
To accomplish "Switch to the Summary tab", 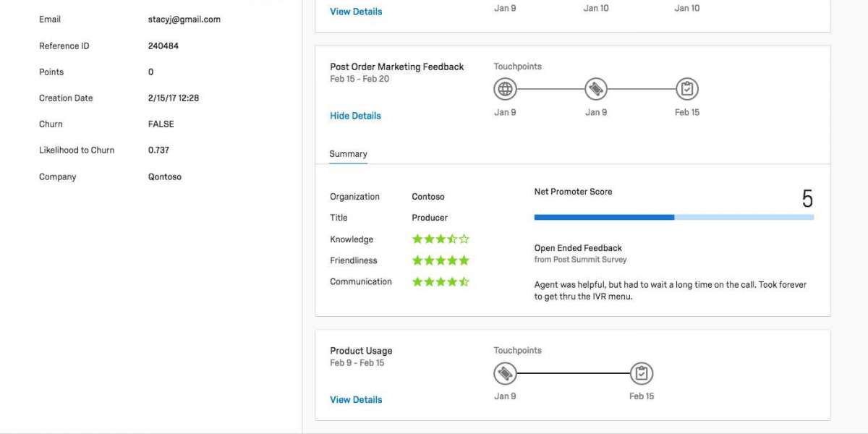I will (x=348, y=154).
